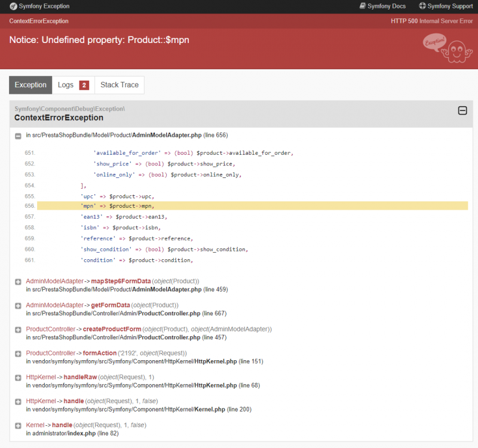
Task: Open the Symfony Docs link
Action: point(382,6)
